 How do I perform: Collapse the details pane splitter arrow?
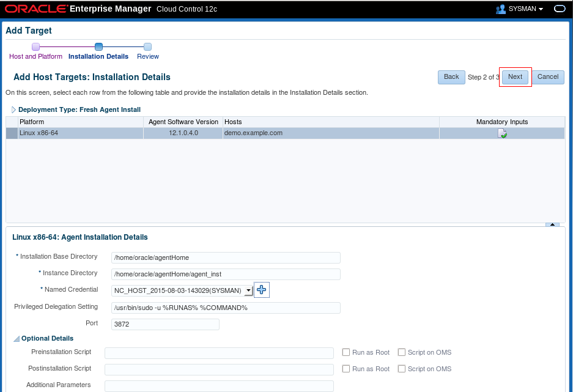coord(552,224)
